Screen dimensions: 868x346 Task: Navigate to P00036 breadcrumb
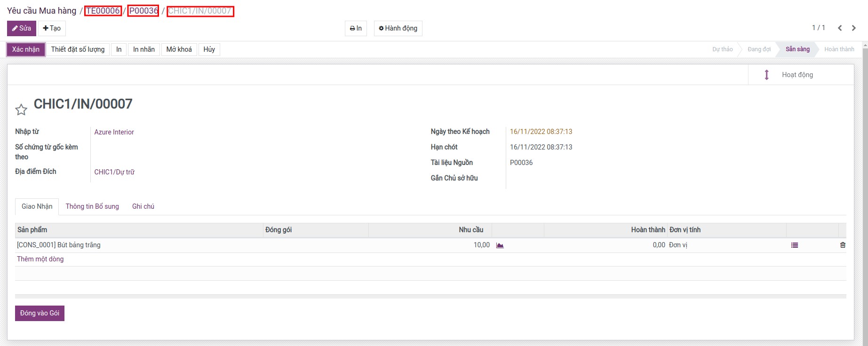tap(143, 11)
